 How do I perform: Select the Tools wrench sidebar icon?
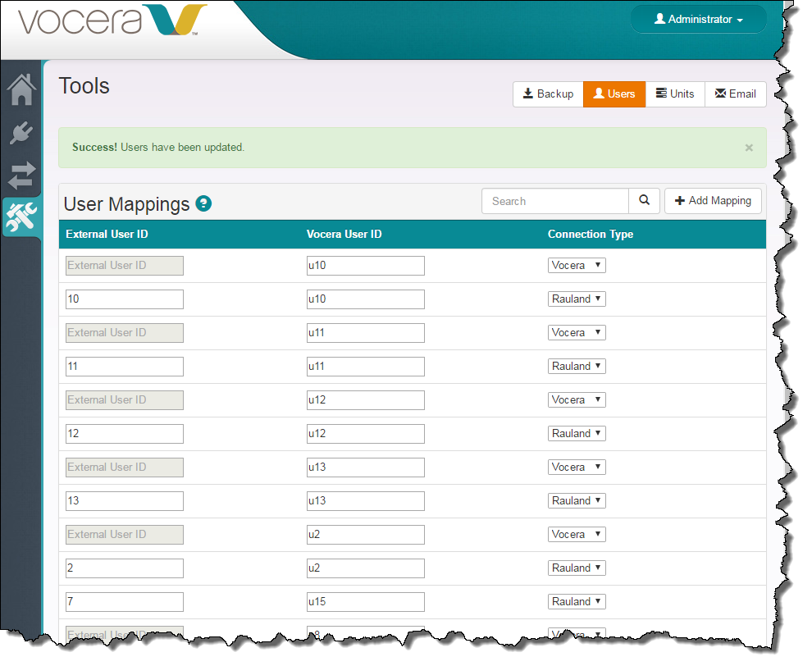click(x=22, y=217)
